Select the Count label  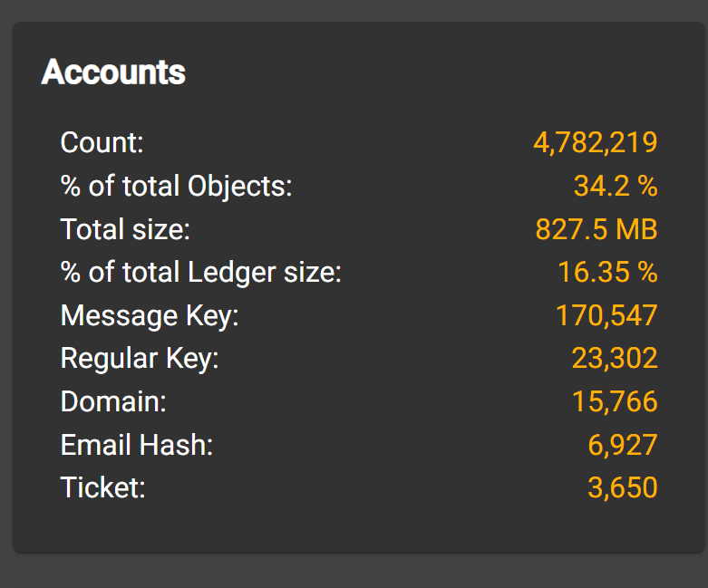102,142
